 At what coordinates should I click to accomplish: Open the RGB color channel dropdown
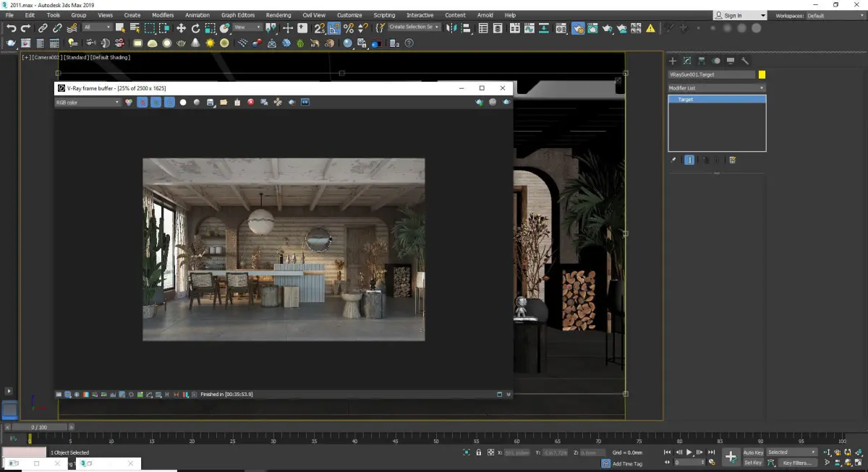tap(88, 103)
